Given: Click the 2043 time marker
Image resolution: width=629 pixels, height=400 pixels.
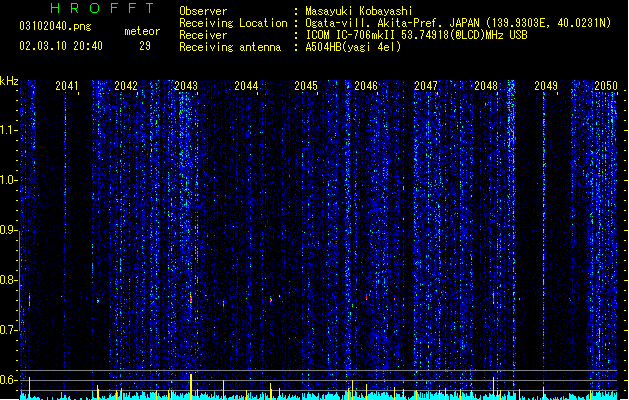Looking at the screenshot, I should click(x=186, y=86).
